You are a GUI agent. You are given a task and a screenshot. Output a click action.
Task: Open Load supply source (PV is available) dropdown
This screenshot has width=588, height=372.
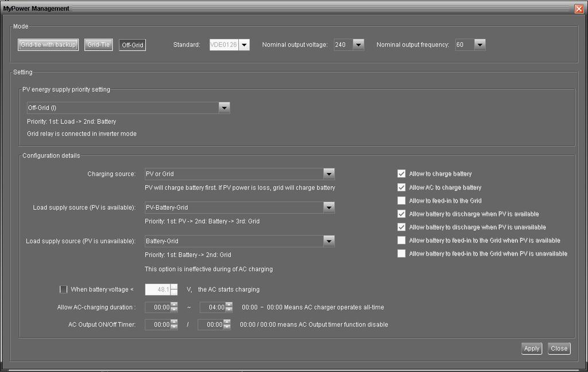329,207
